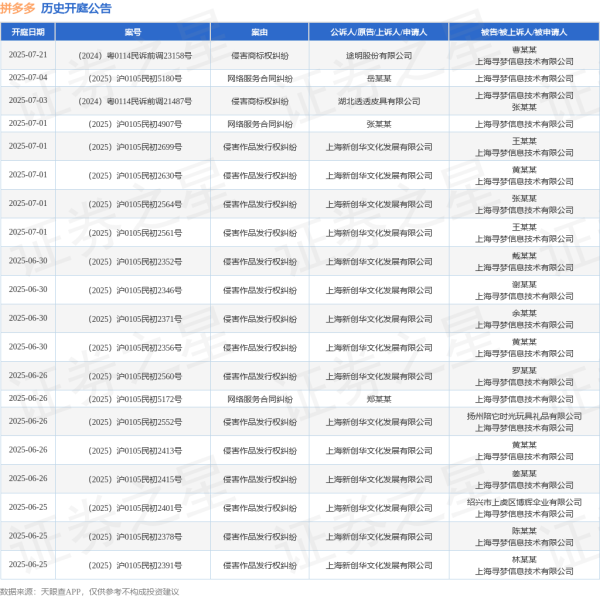This screenshot has height=597, width=600.
Task: Click case number (2025)沪0105民初2346号
Action: coord(135,290)
